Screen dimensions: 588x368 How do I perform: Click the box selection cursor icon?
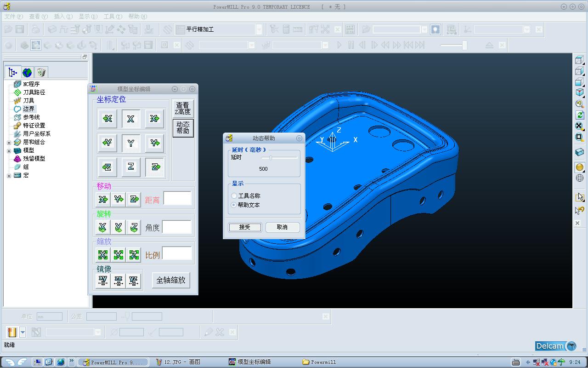click(580, 197)
